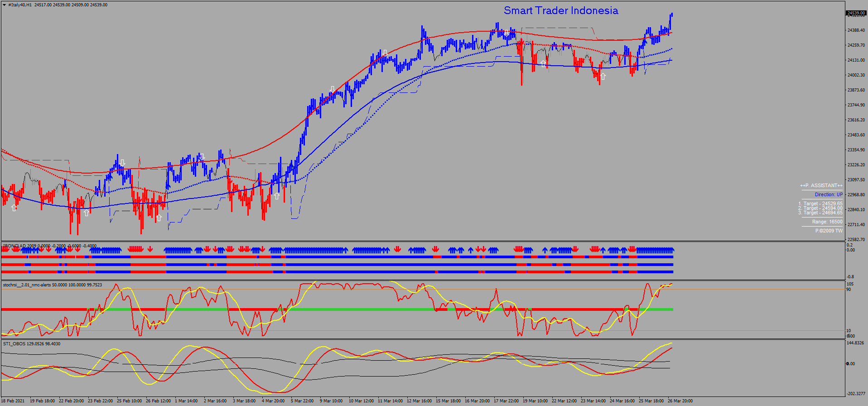
Task: Click the 26 Feb 12:00 time axis label
Action: (x=158, y=401)
